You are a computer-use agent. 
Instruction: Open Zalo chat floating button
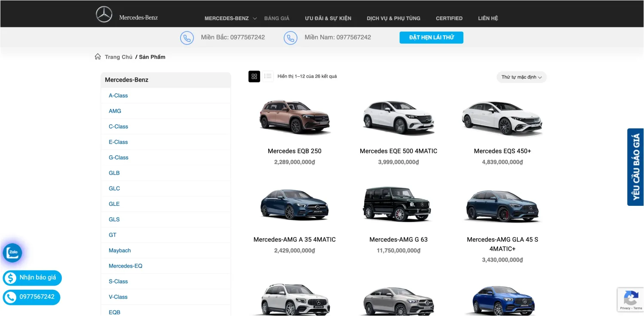point(12,253)
